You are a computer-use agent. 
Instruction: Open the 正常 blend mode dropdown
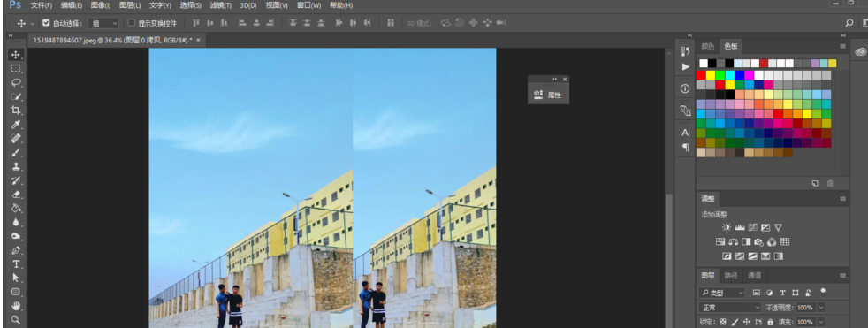tap(730, 308)
